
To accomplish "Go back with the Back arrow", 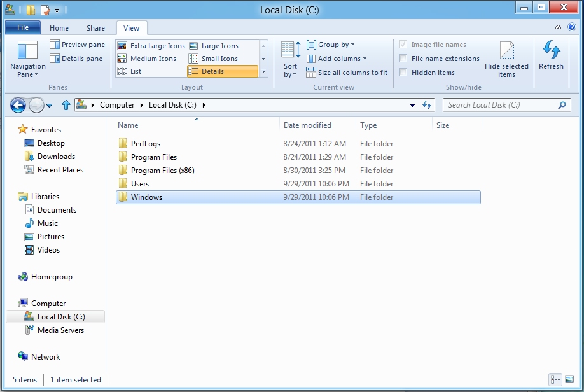I will [x=18, y=105].
